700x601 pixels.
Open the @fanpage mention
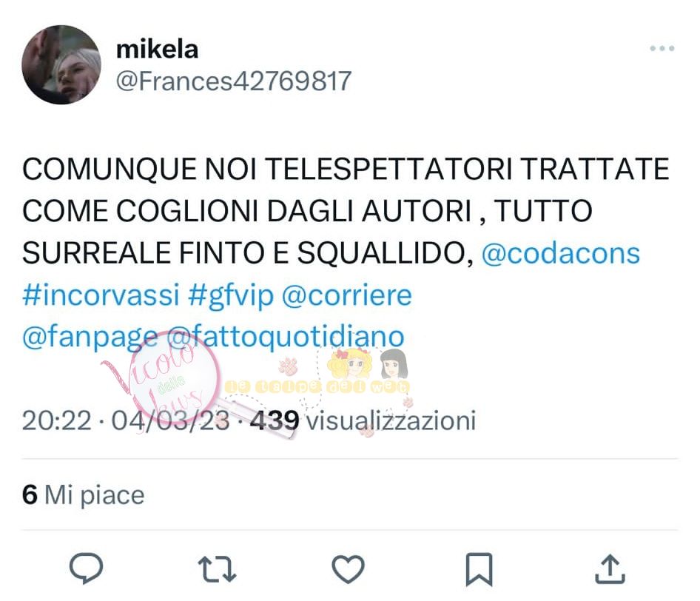(90, 337)
